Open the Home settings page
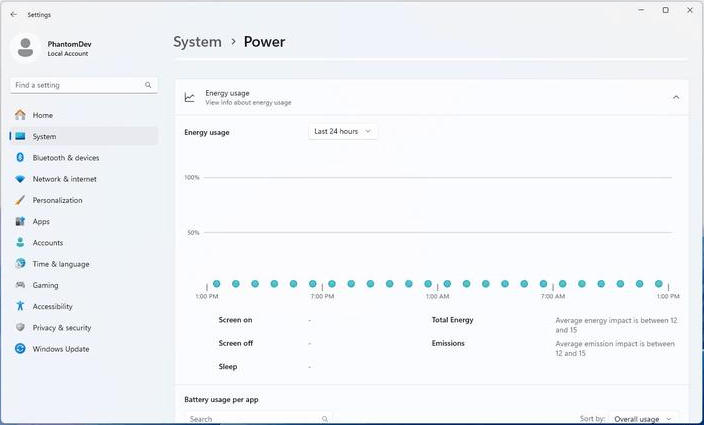Screen dimensions: 704x425 pos(84,115)
